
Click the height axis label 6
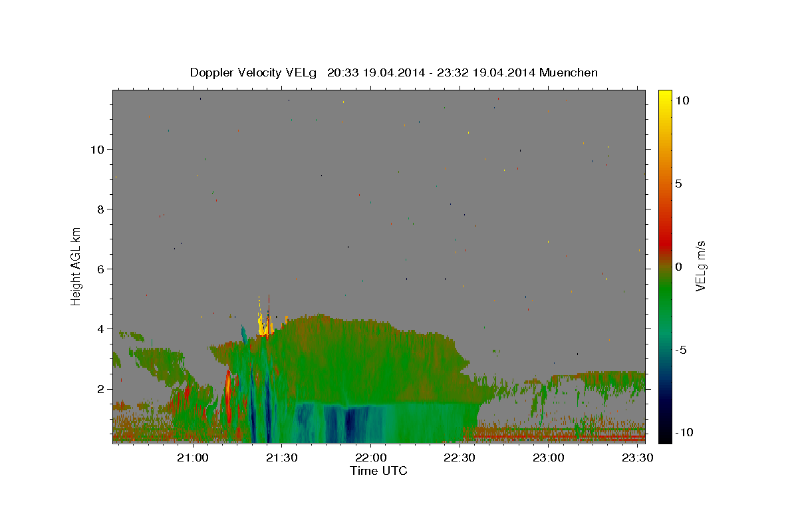(x=102, y=269)
